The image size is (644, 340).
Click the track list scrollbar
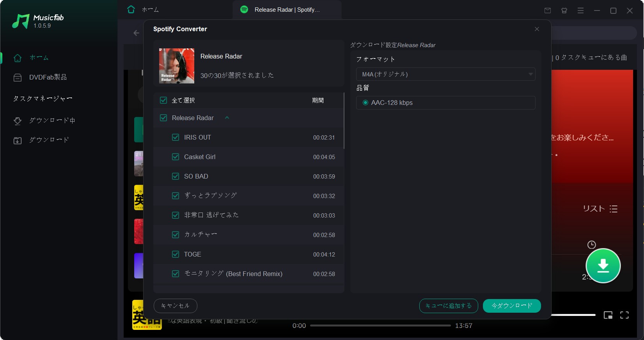click(344, 120)
